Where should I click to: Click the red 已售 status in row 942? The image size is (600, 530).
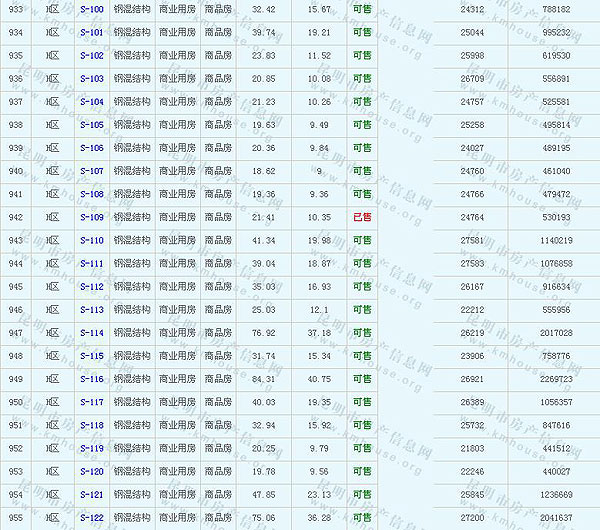point(361,217)
